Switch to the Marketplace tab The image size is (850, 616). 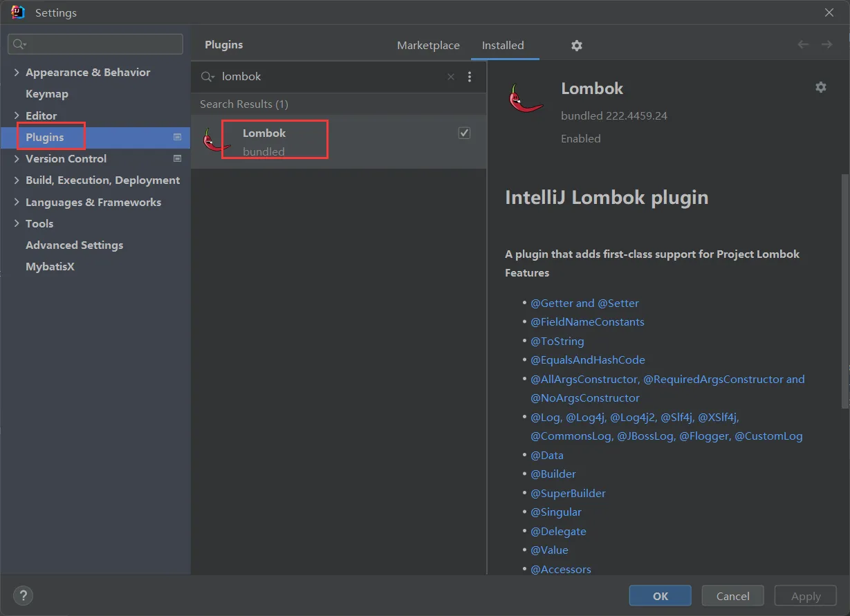point(428,46)
